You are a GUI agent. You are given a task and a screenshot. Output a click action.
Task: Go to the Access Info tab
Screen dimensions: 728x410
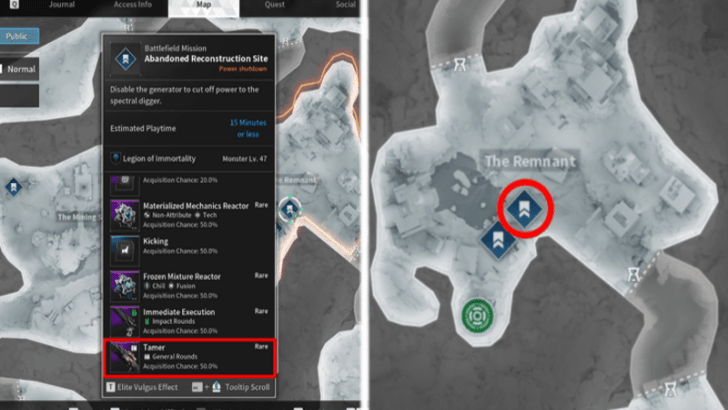(x=132, y=4)
